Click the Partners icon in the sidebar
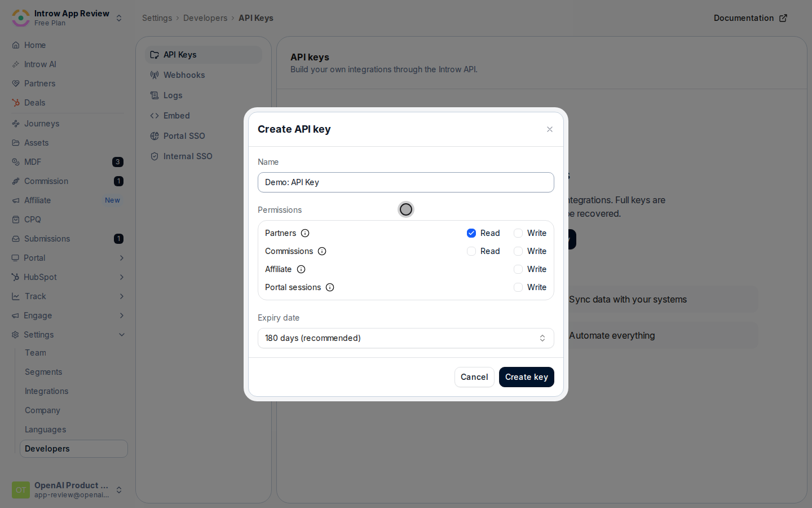Viewport: 812px width, 508px height. pyautogui.click(x=16, y=84)
